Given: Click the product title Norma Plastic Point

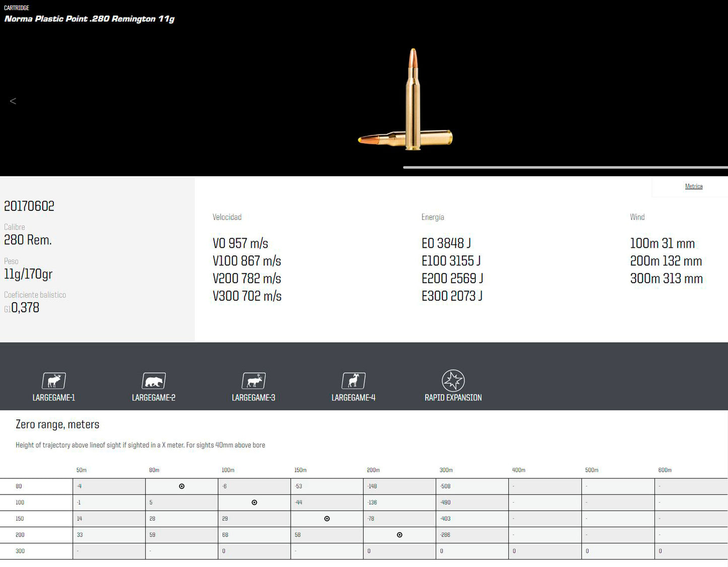Looking at the screenshot, I should 89,19.
